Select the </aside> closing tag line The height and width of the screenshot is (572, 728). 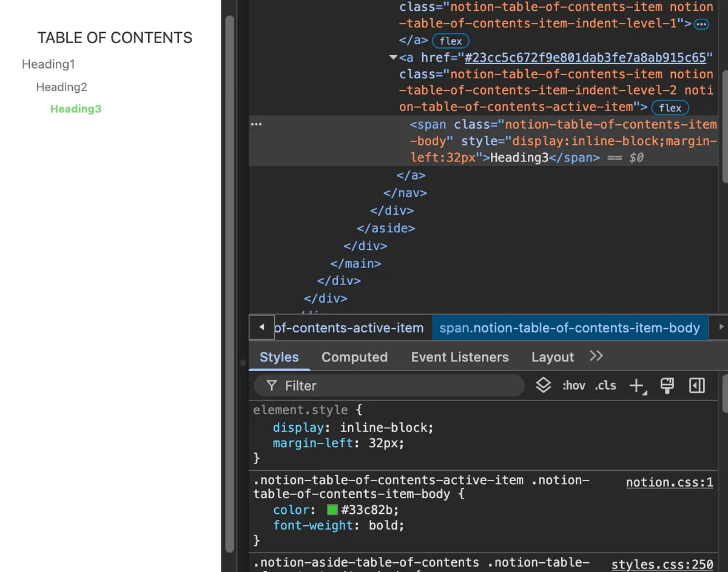386,229
